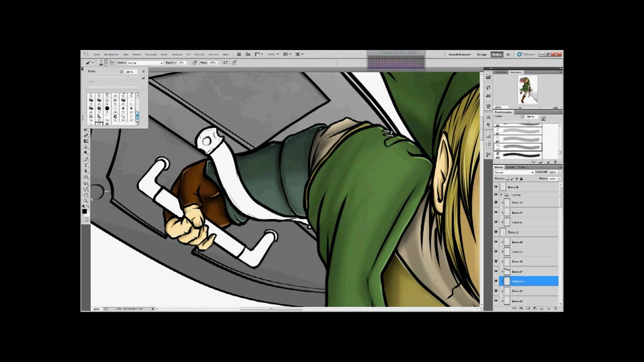Switch to Design workspace
The image size is (644, 362).
[481, 54]
